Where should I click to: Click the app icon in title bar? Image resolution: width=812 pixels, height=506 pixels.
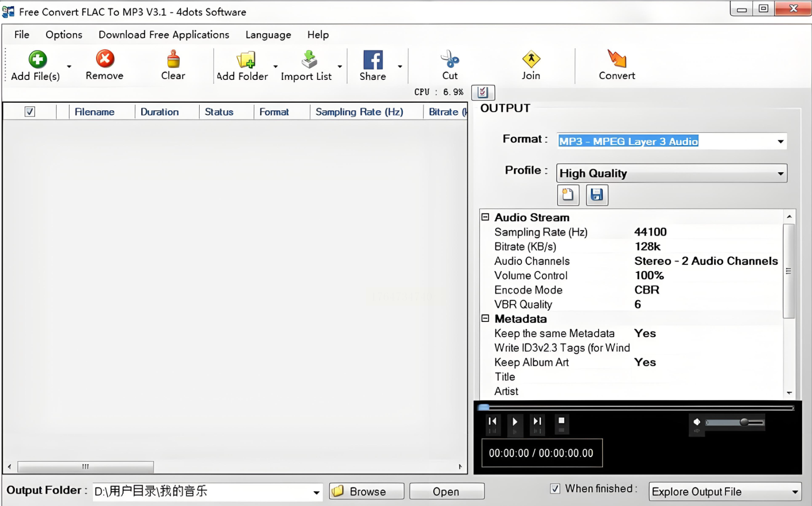point(8,11)
